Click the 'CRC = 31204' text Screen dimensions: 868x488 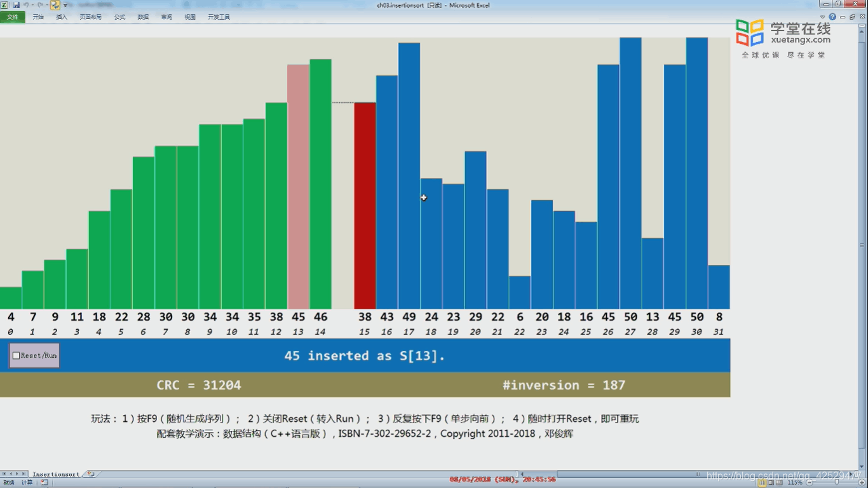click(199, 385)
